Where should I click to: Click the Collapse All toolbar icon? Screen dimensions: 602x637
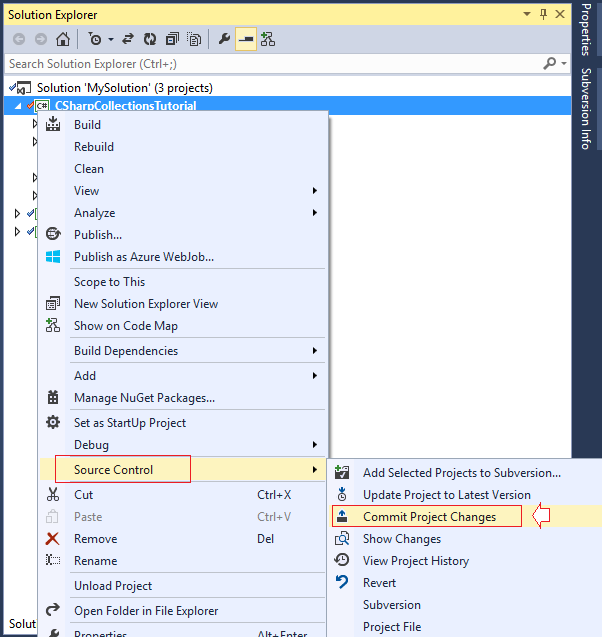click(172, 39)
